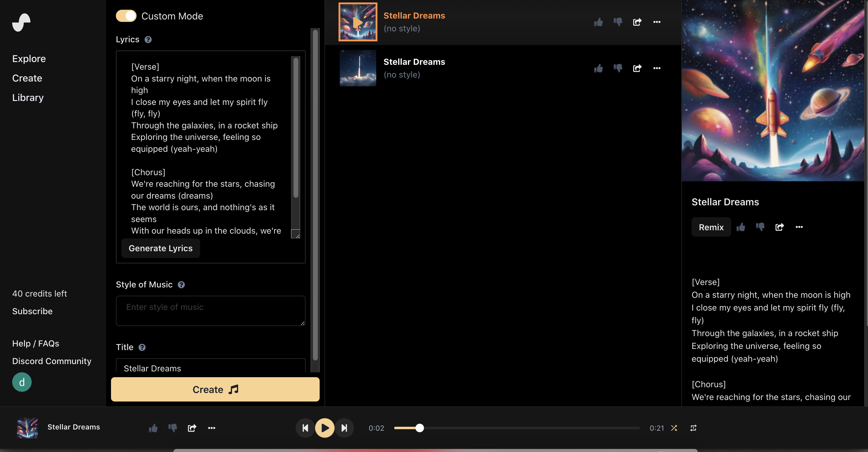Open three-dot menu in detail panel
Image resolution: width=868 pixels, height=452 pixels.
(799, 227)
